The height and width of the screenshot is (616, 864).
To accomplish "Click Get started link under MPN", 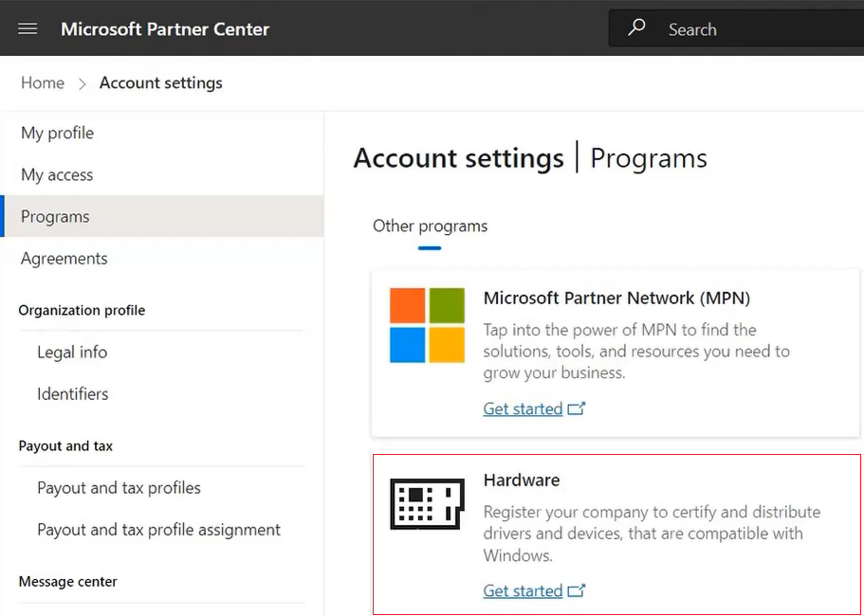I will [523, 409].
